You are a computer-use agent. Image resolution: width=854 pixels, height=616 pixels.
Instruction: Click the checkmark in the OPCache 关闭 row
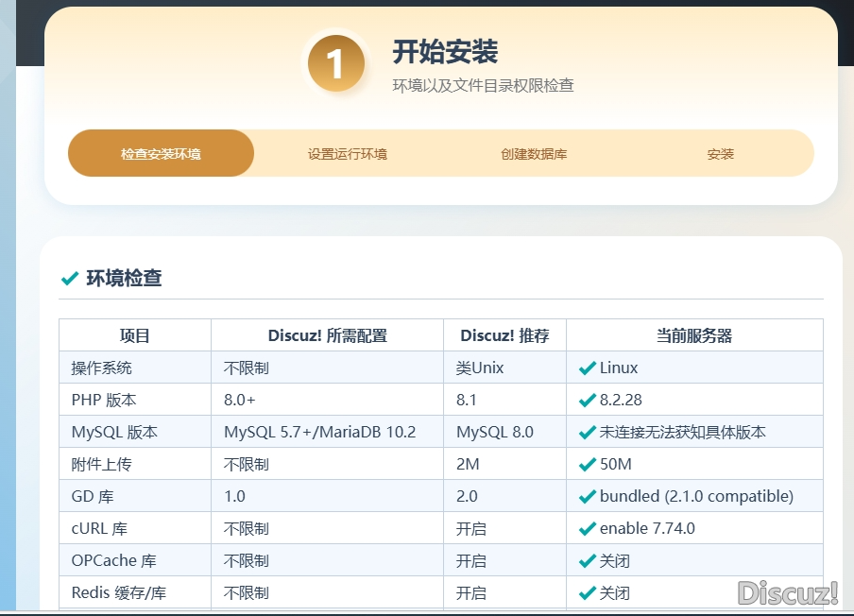point(588,560)
